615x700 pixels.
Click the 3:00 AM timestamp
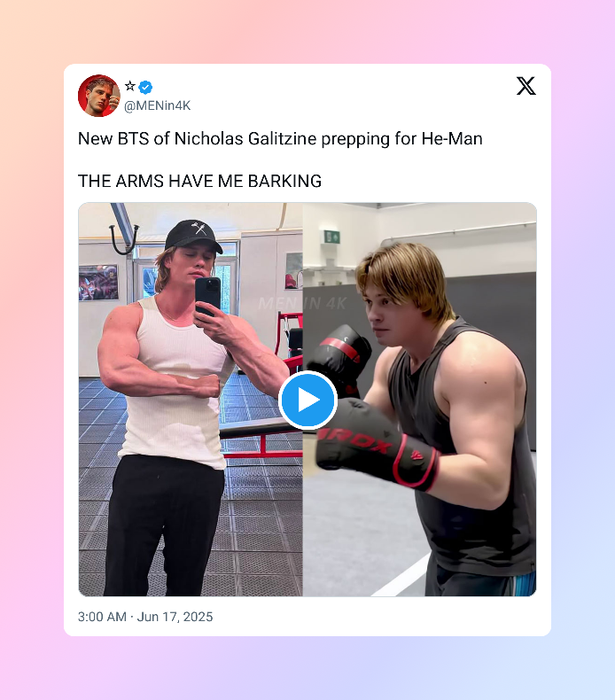pos(102,617)
